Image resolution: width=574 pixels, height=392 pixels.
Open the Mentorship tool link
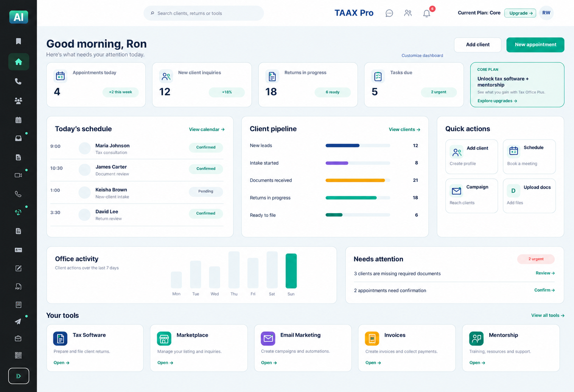click(x=477, y=363)
